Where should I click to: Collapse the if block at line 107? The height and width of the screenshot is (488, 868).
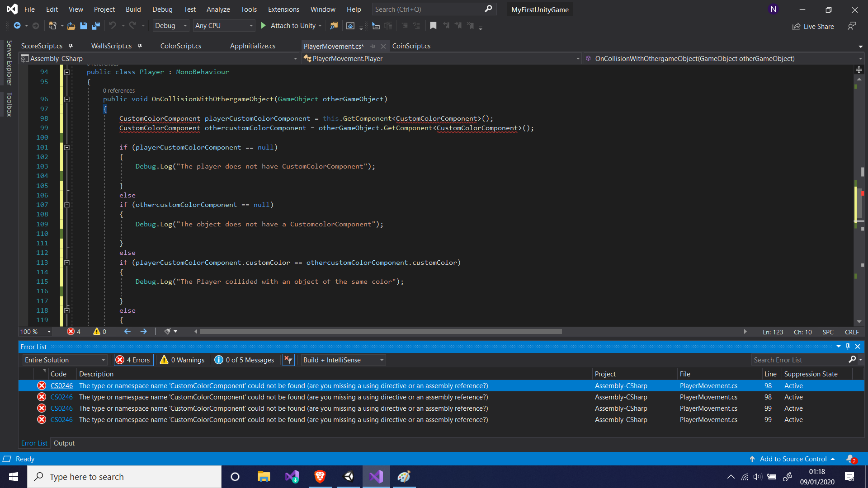tap(67, 205)
